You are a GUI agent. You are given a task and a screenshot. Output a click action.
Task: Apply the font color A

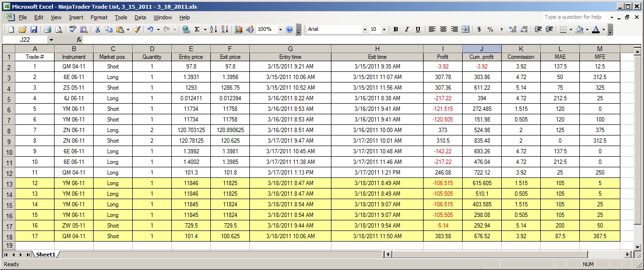pos(596,29)
